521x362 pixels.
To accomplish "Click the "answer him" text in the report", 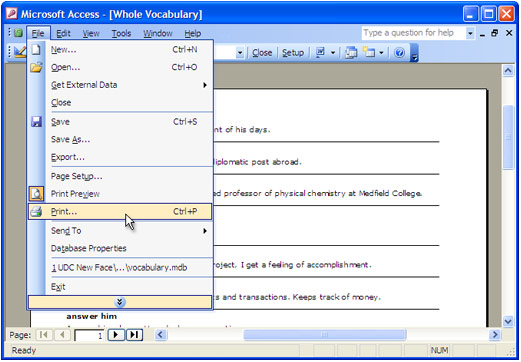I will (92, 316).
